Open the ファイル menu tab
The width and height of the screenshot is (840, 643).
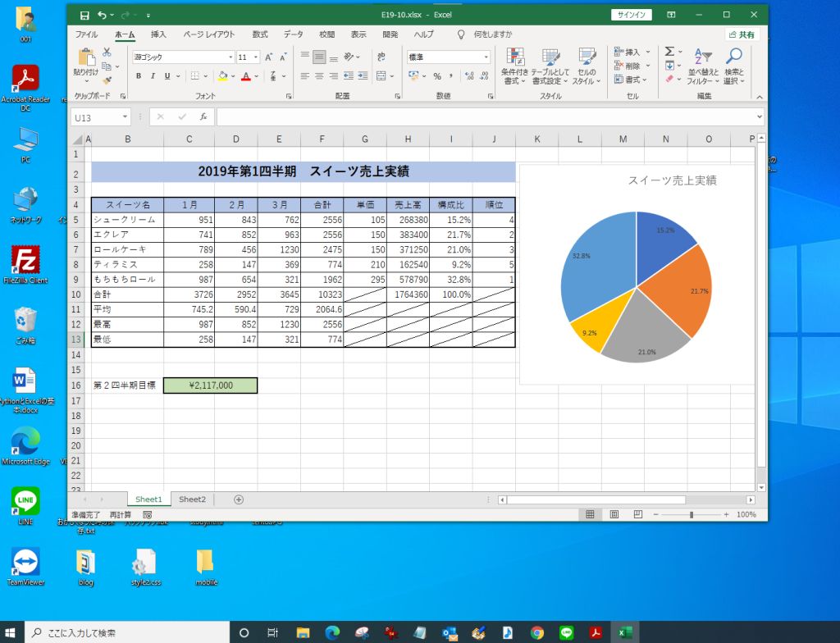86,34
